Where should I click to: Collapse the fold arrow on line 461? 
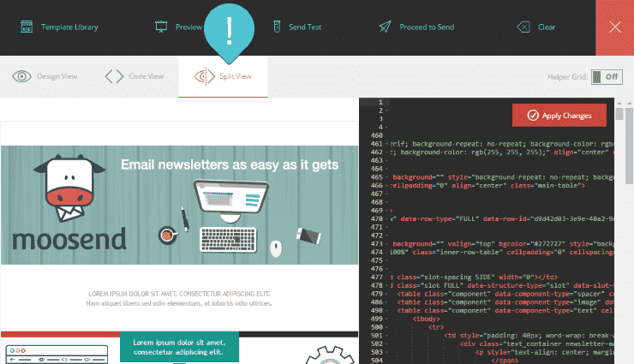(x=387, y=144)
